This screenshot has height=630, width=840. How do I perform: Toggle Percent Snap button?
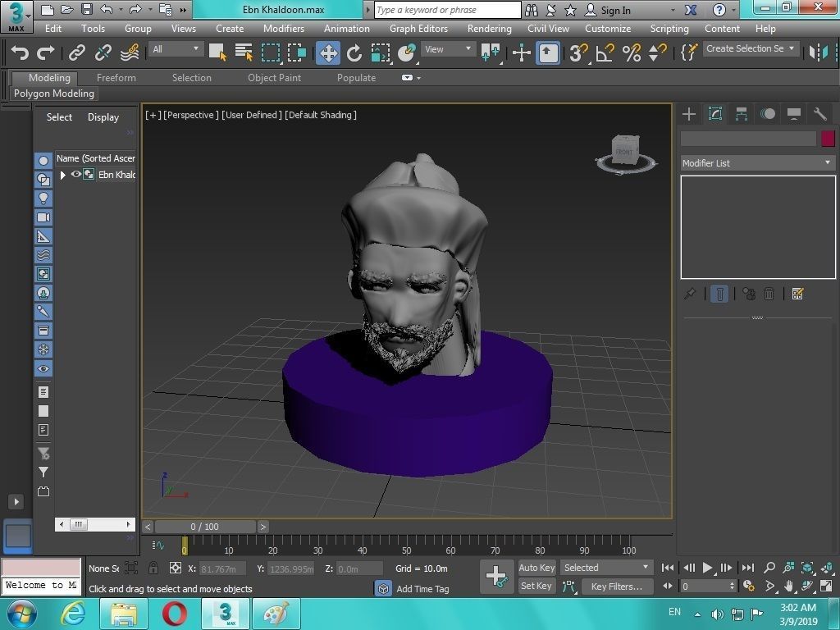point(632,52)
